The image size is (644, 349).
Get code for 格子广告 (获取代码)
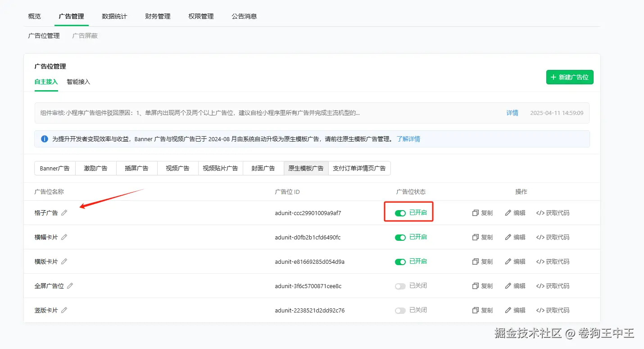tap(553, 213)
